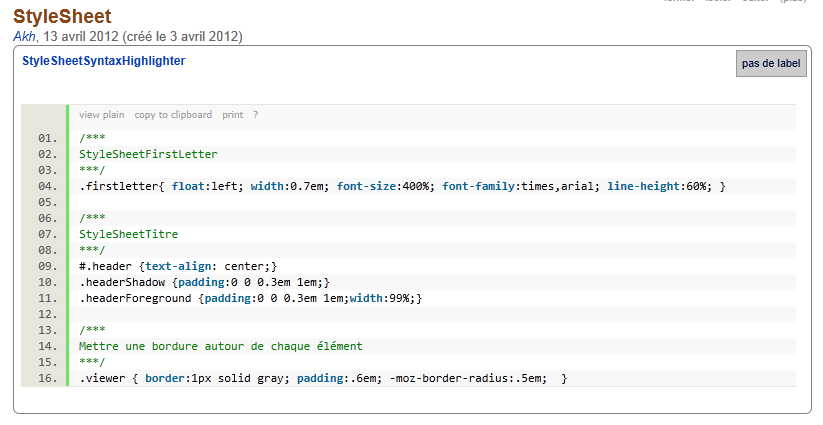The width and height of the screenshot is (823, 425).
Task: Click 'copy to clipboard' in code toolbar
Action: (173, 115)
